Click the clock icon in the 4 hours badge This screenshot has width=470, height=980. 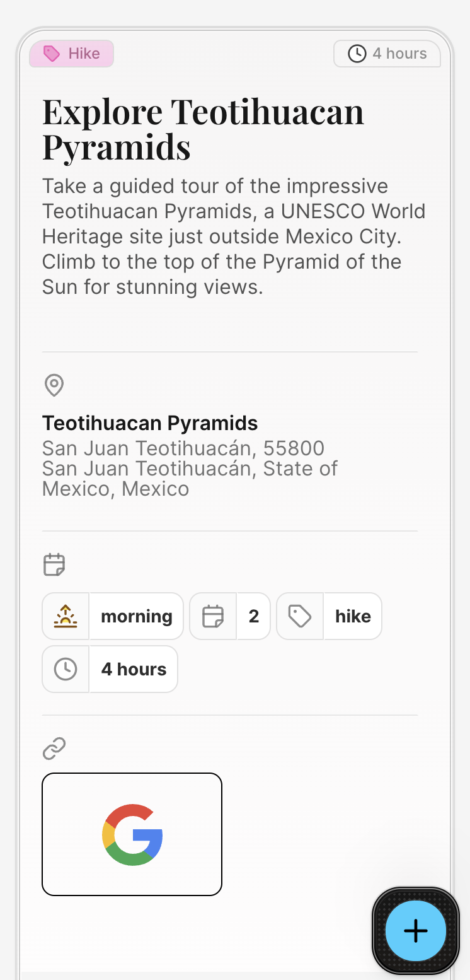tap(357, 54)
